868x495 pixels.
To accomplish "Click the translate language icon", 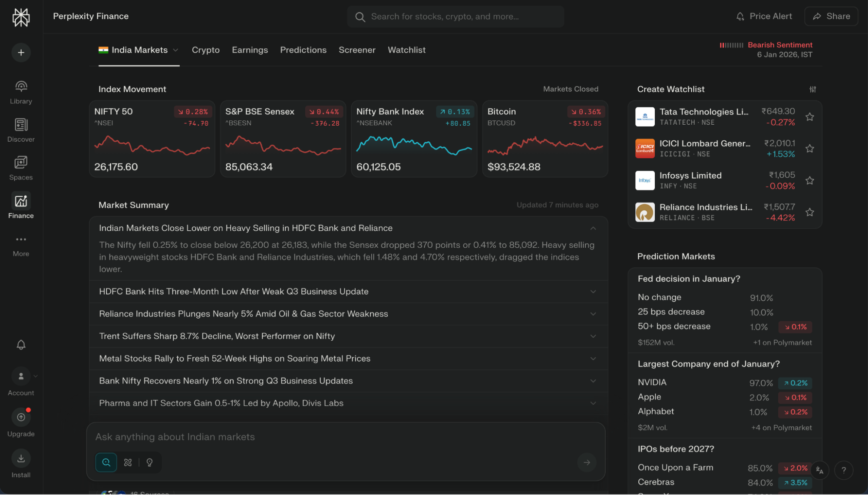I will point(819,470).
